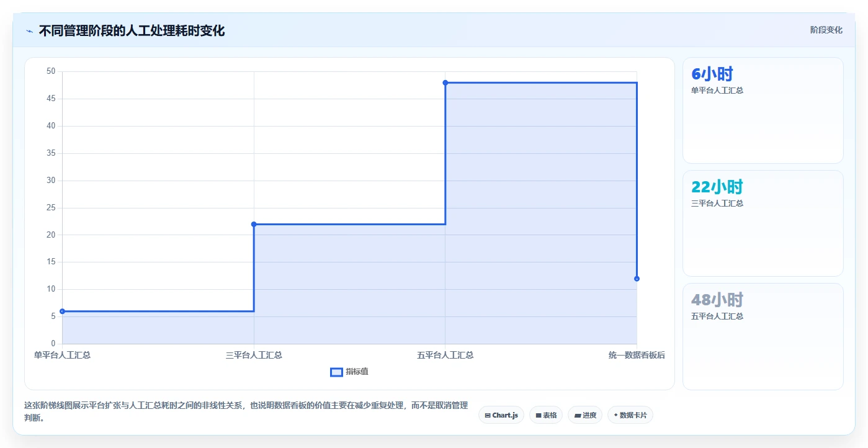The height and width of the screenshot is (448, 868).
Task: Click the description paragraph below the chart
Action: pyautogui.click(x=246, y=411)
